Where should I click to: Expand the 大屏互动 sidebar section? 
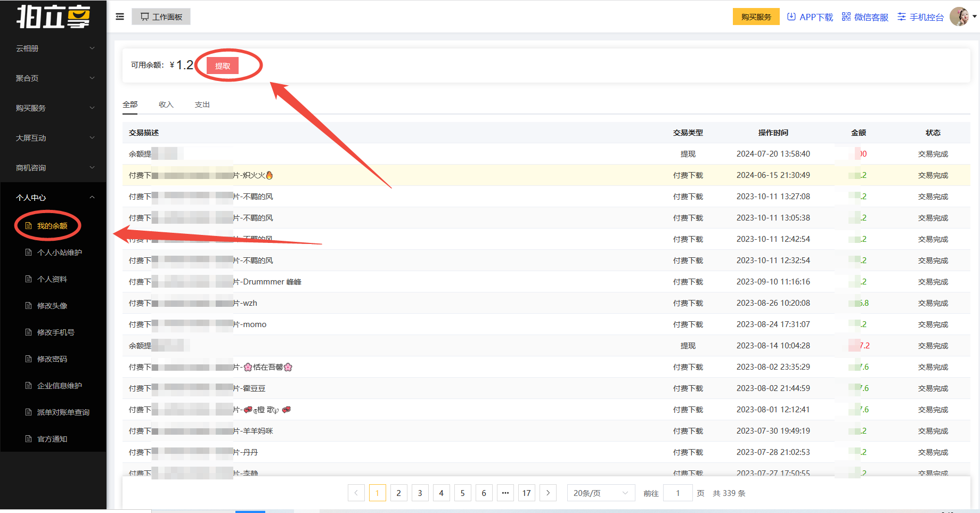pos(53,138)
